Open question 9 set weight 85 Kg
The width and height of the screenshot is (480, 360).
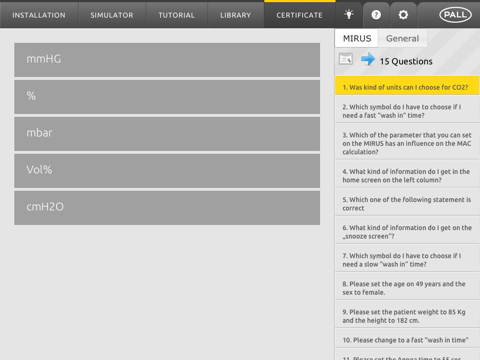[x=407, y=314]
